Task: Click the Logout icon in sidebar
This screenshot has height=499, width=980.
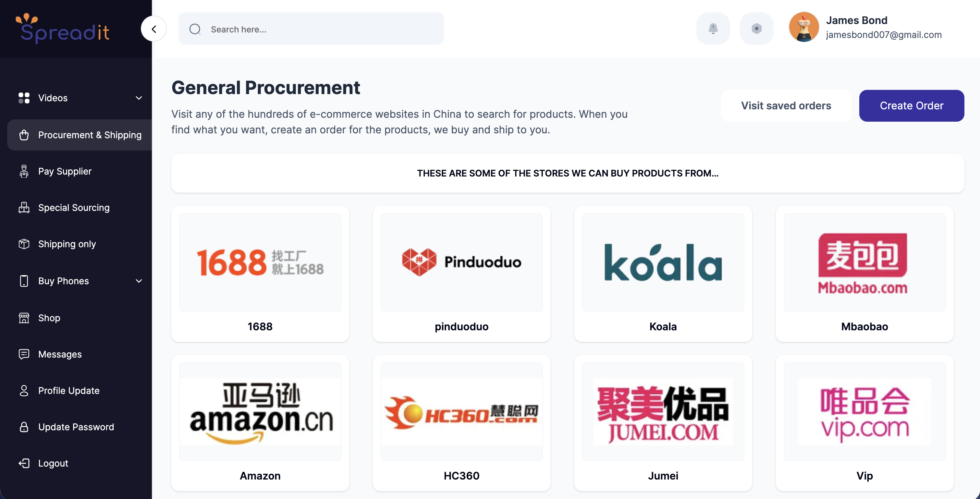Action: click(x=24, y=463)
